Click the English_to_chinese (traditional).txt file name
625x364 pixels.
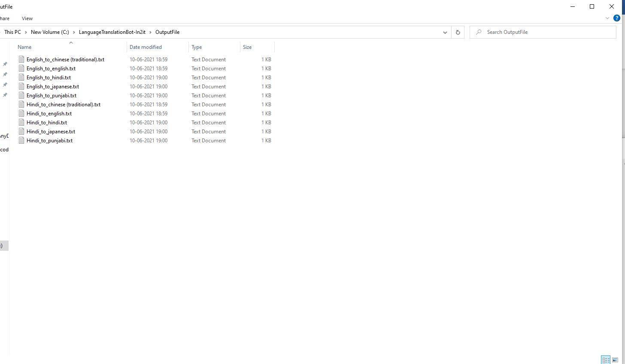[65, 60]
